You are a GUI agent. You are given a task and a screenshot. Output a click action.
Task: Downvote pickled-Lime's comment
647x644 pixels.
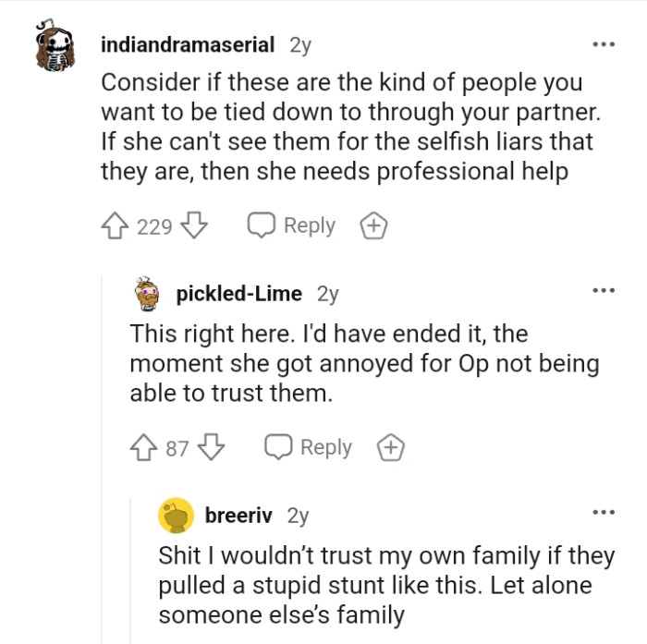(212, 448)
